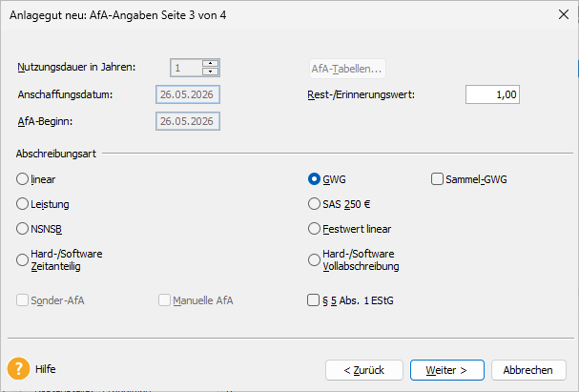Select Hard-/Software Zeitanteilig option
This screenshot has width=579, height=392.
pyautogui.click(x=23, y=259)
